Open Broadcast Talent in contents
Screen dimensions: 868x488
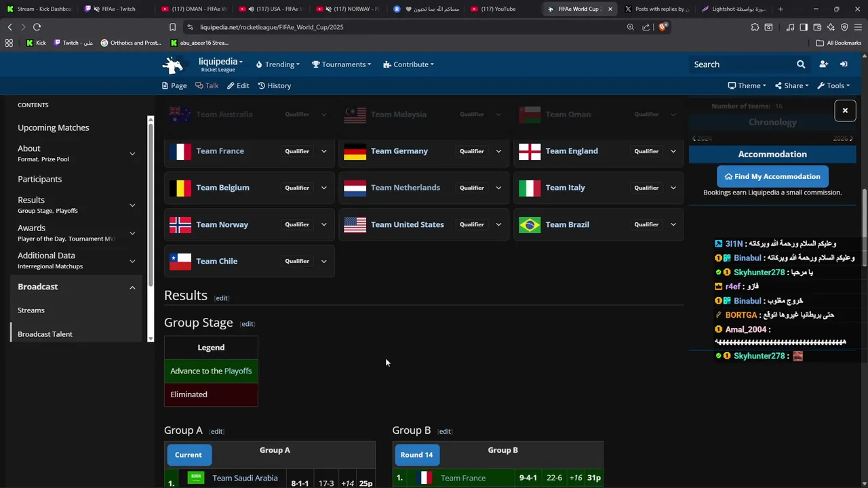click(x=45, y=334)
